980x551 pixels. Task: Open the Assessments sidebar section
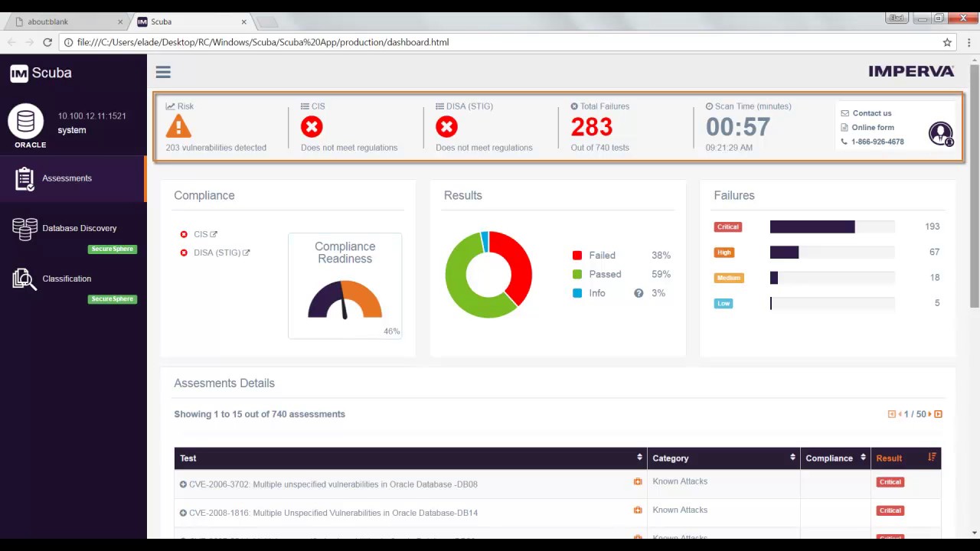coord(73,178)
